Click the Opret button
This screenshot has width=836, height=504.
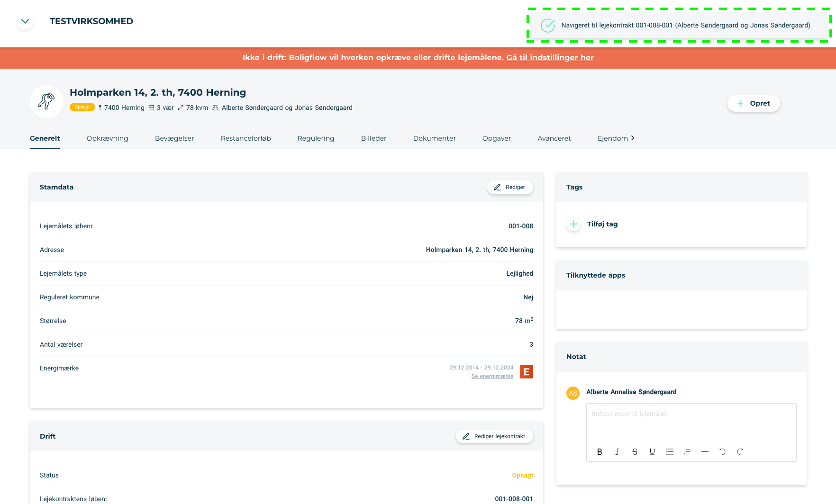point(754,103)
